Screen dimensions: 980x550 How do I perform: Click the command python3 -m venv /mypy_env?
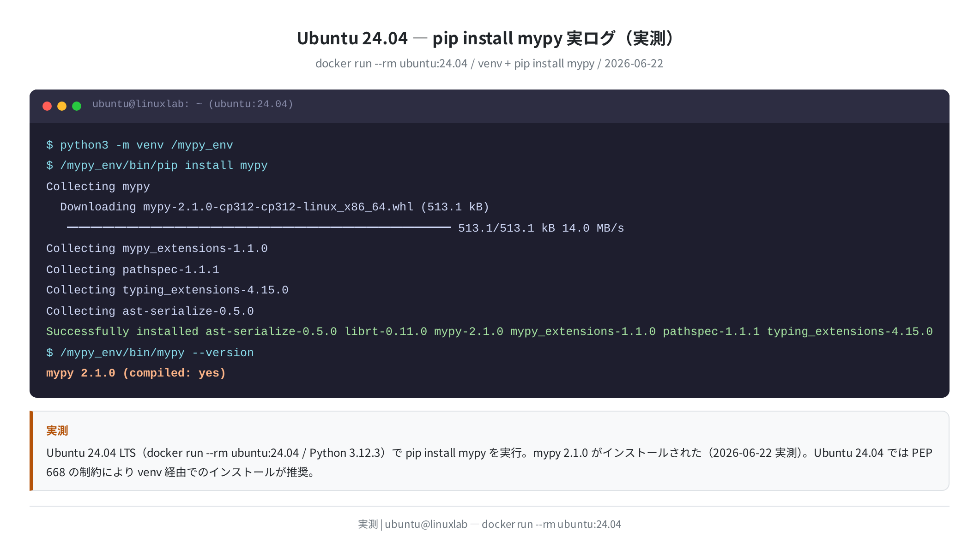pos(139,145)
